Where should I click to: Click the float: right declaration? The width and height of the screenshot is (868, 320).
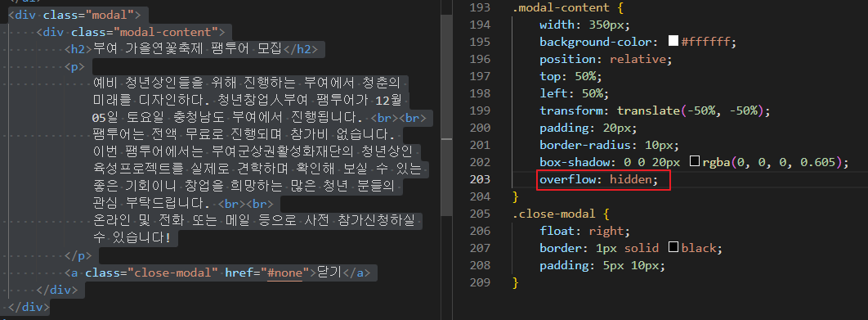(585, 231)
